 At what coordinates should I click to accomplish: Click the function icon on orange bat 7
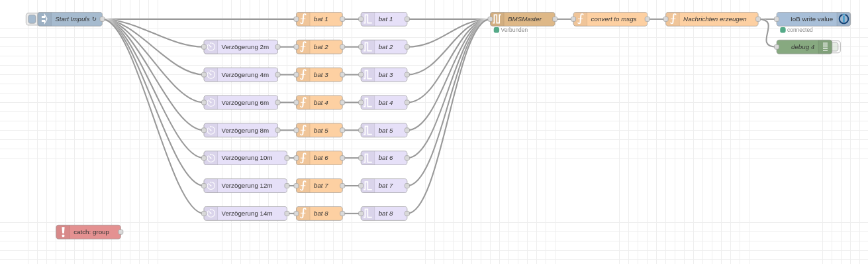tap(303, 186)
